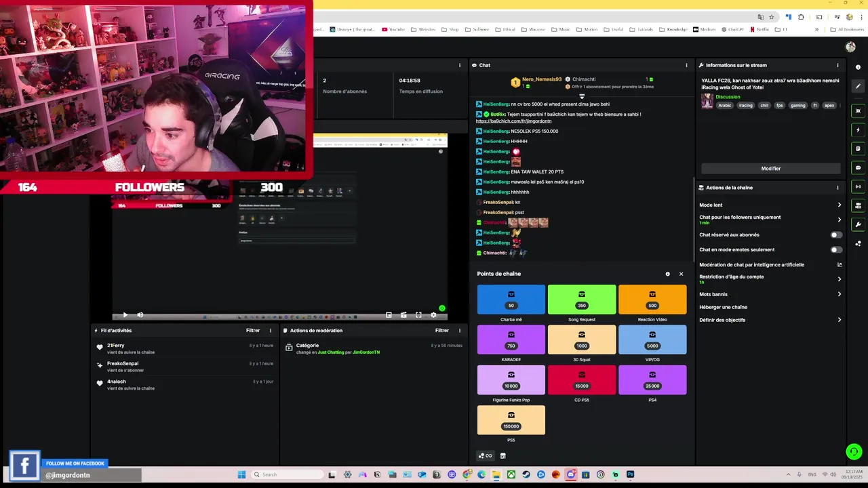Viewport: 868px width, 488px height.
Task: Select the KARAOKE 750 points reward
Action: 511,340
